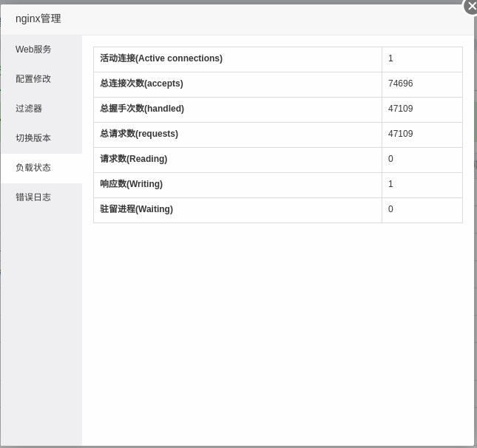Close the nginx管理 dialog
This screenshot has height=448, width=477.
click(x=471, y=6)
